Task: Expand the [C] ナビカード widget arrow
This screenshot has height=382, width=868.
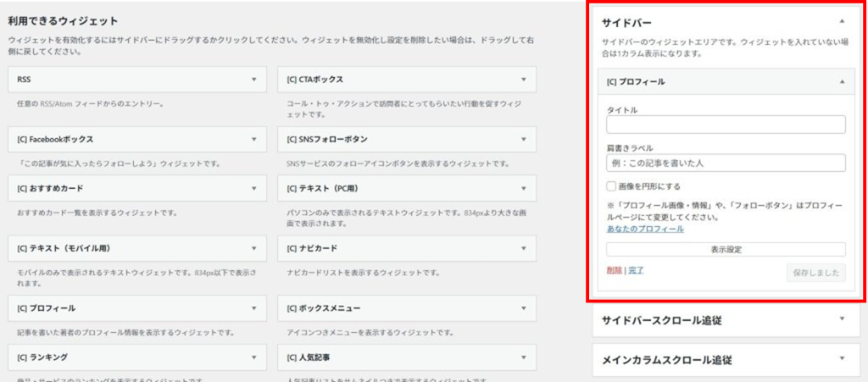Action: (x=524, y=248)
